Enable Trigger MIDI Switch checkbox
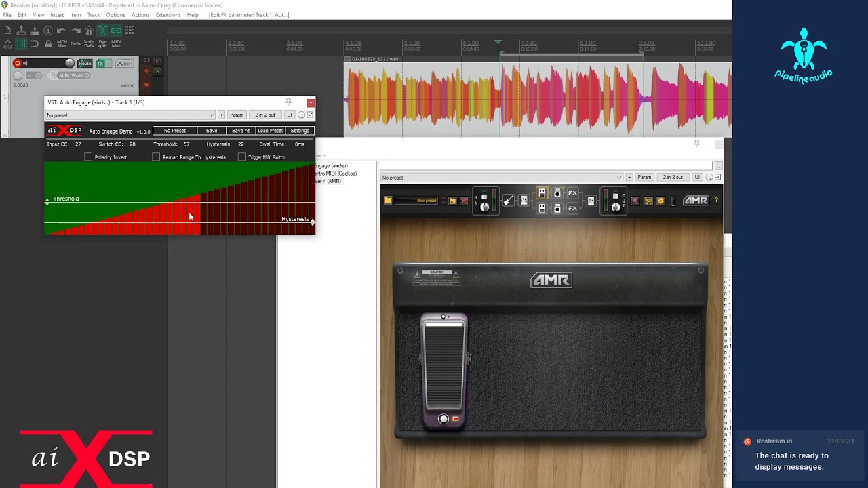868x488 pixels. [x=242, y=157]
